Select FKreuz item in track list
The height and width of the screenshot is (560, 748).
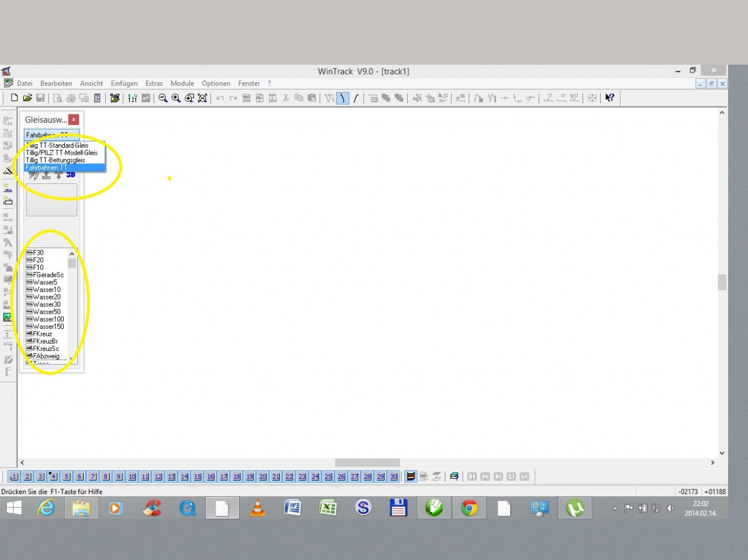pos(42,334)
